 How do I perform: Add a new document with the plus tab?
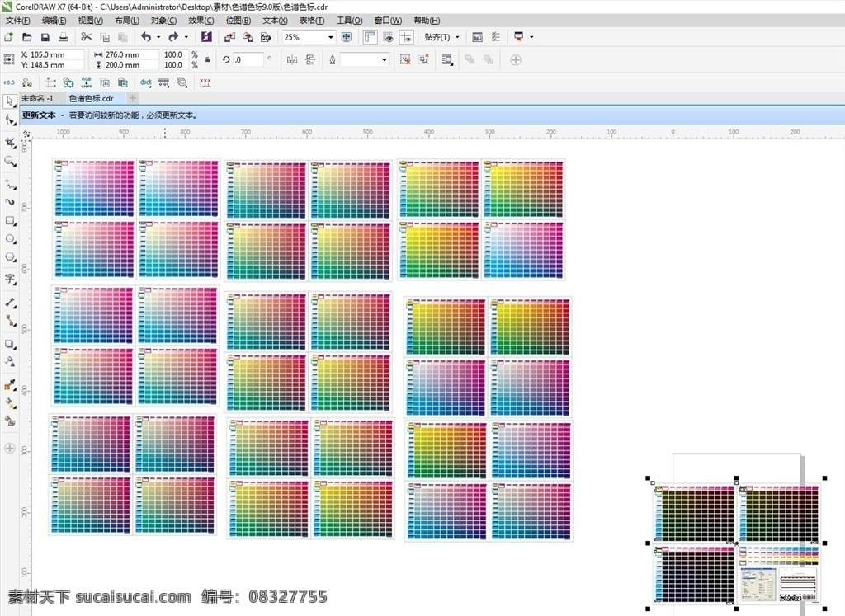point(133,98)
